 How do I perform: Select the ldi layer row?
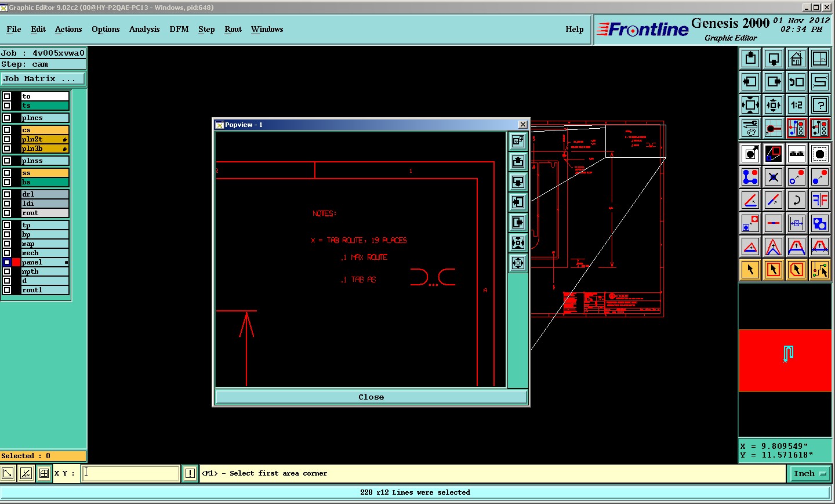[45, 204]
